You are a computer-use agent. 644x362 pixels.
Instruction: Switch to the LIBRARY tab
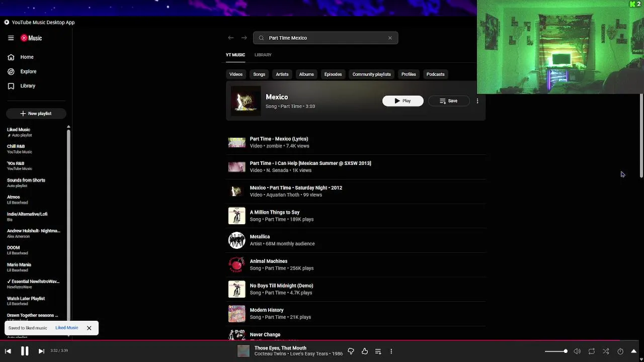point(263,55)
